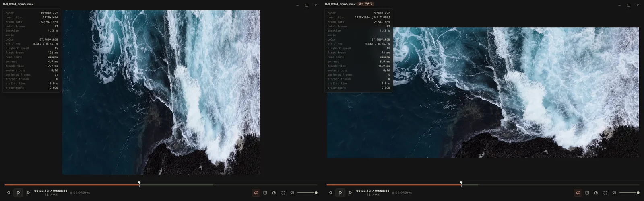Click first frame value 102 ms
This screenshot has width=644, height=201.
click(x=53, y=53)
